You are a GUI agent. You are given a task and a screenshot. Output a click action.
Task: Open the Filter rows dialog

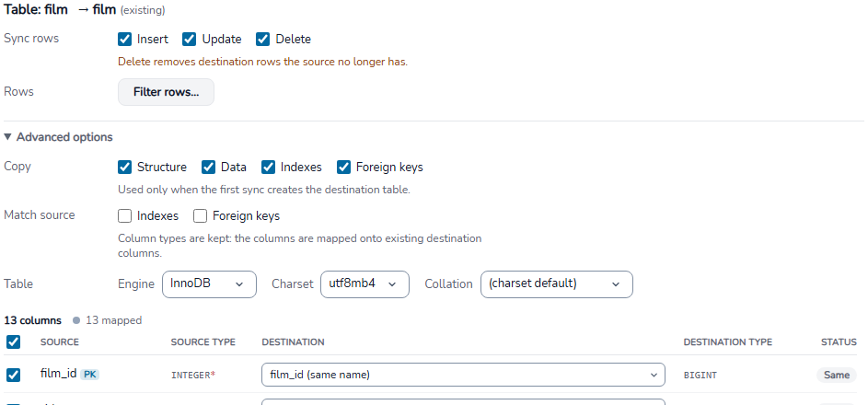point(166,92)
